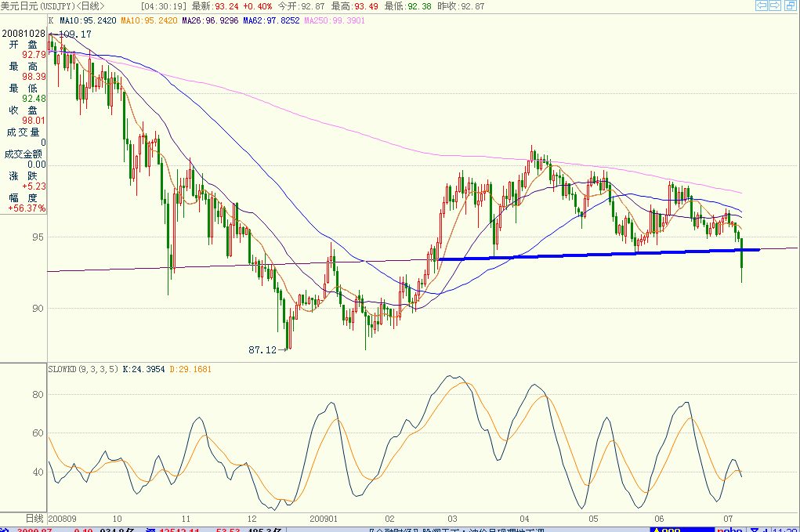This screenshot has height=532, width=800.
Task: Click the 95 price axis label
Action: click(x=38, y=237)
